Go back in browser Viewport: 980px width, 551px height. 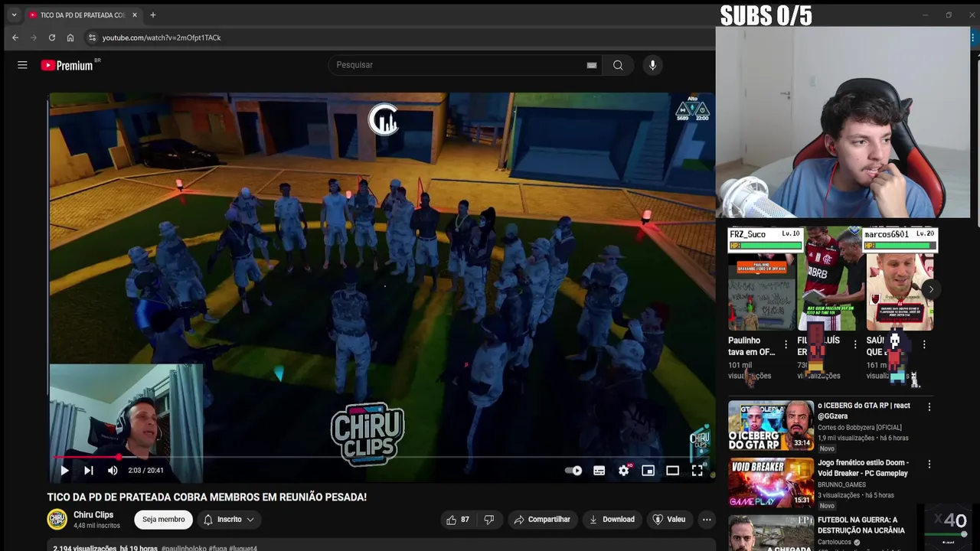tap(15, 37)
